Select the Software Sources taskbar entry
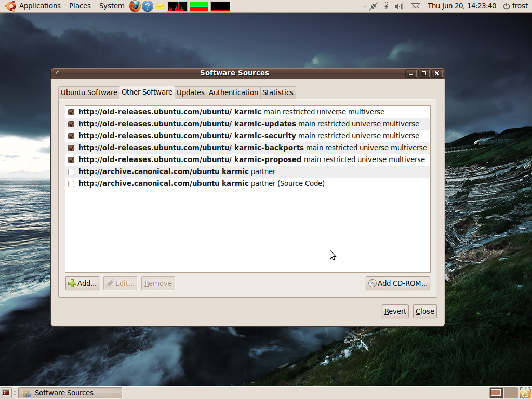The image size is (532, 399). click(70, 393)
